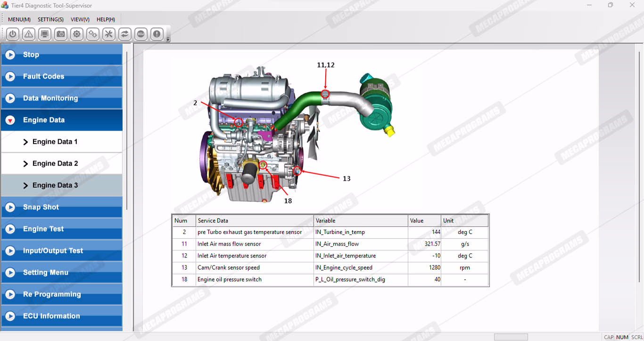Click the exclamation mark circle icon
The height and width of the screenshot is (341, 644).
157,34
